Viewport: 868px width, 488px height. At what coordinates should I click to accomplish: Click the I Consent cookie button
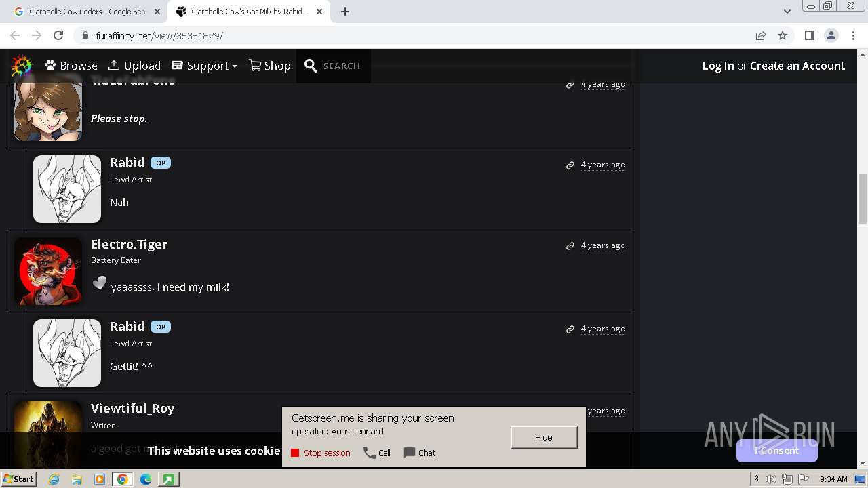777,451
